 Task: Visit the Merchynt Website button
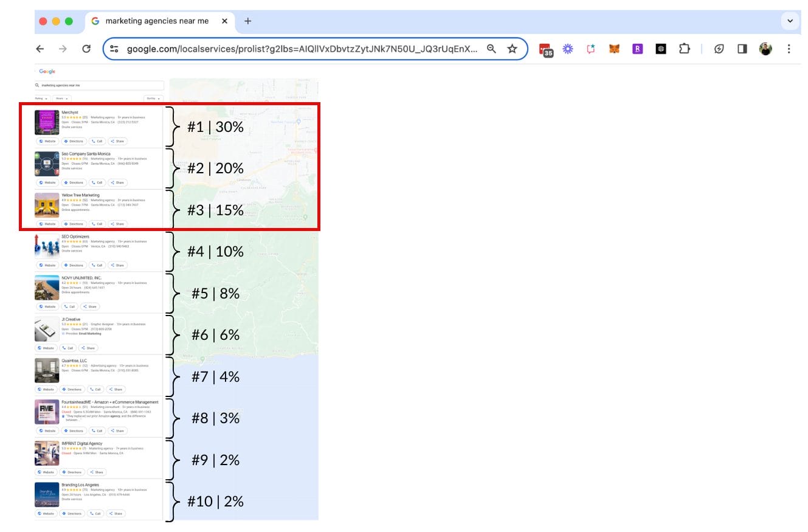[x=47, y=141]
